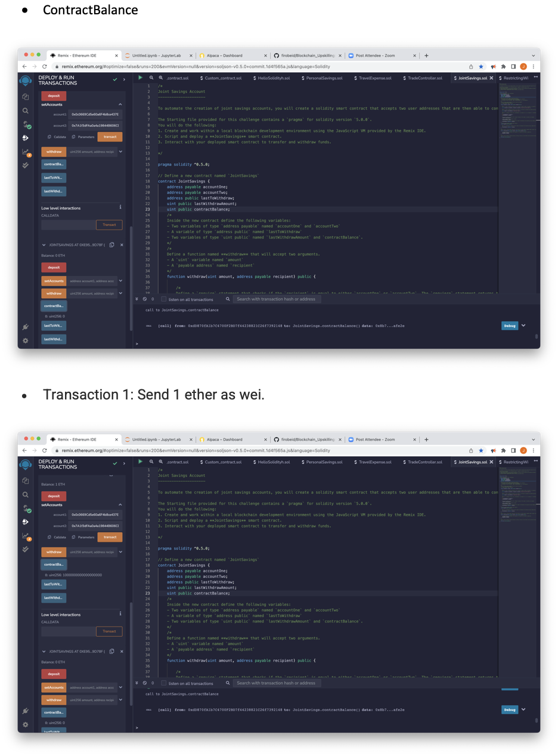Bookmark page with star icon, ContractBalance screenshot
This screenshot has height=756, width=558.
click(481, 67)
